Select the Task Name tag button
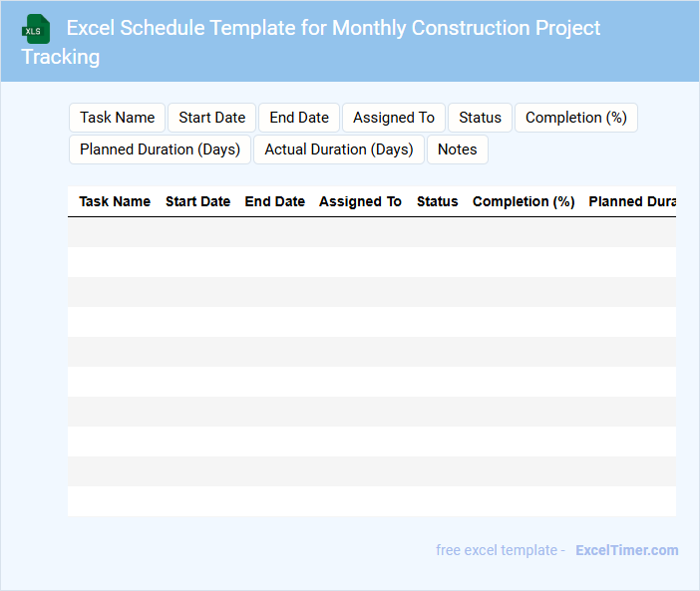 click(118, 118)
